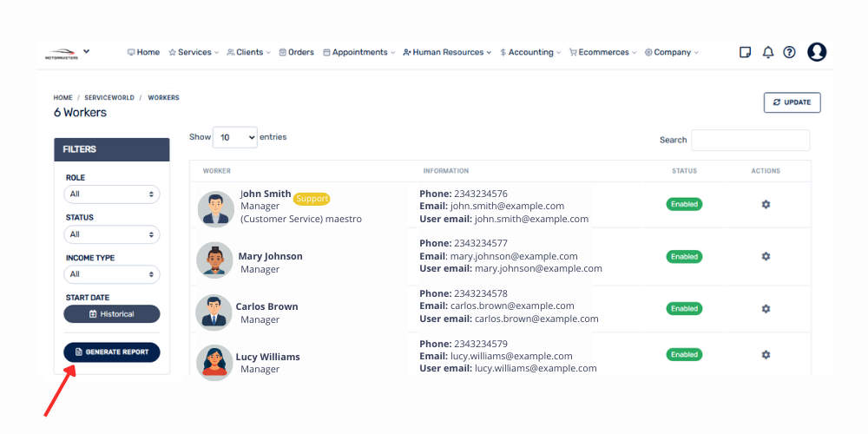Open the Accounting menu
The height and width of the screenshot is (434, 868).
click(530, 52)
